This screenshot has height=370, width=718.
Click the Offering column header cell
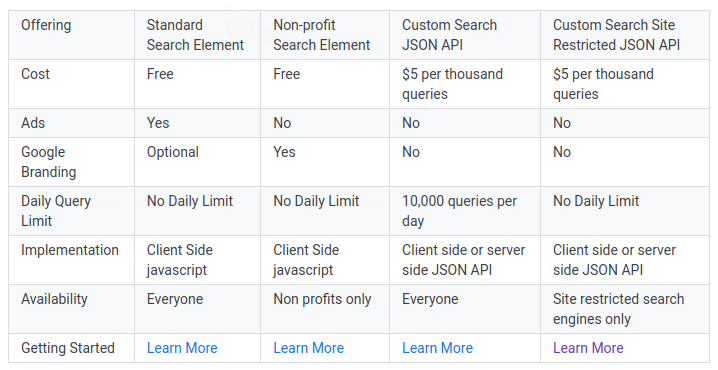71,35
